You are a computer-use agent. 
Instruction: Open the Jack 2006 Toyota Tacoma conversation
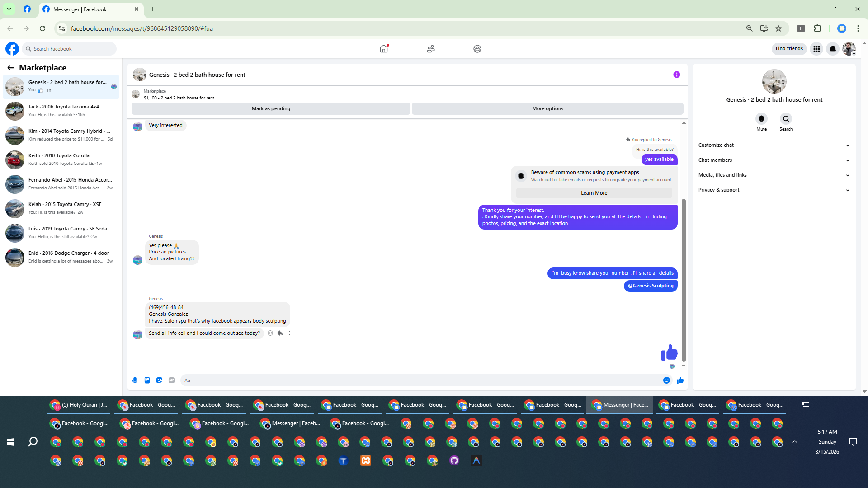(x=61, y=111)
